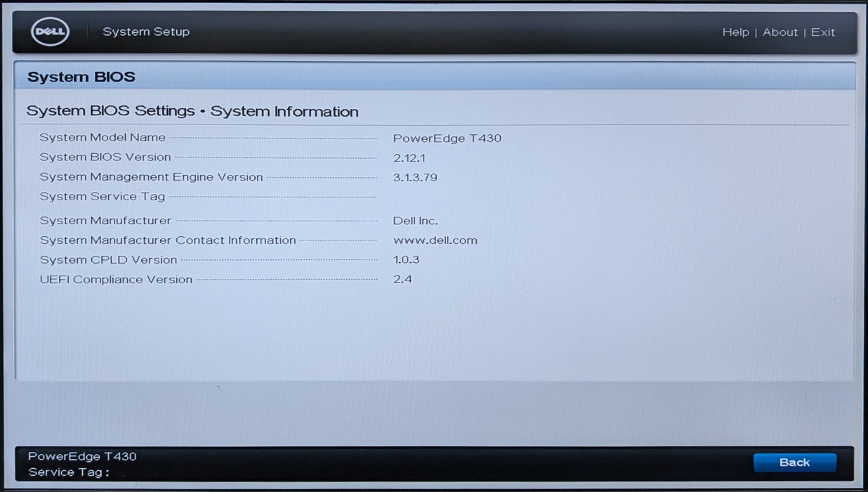Click the PowerEdge T430 model value
Viewport: 868px width, 492px height.
coord(447,138)
